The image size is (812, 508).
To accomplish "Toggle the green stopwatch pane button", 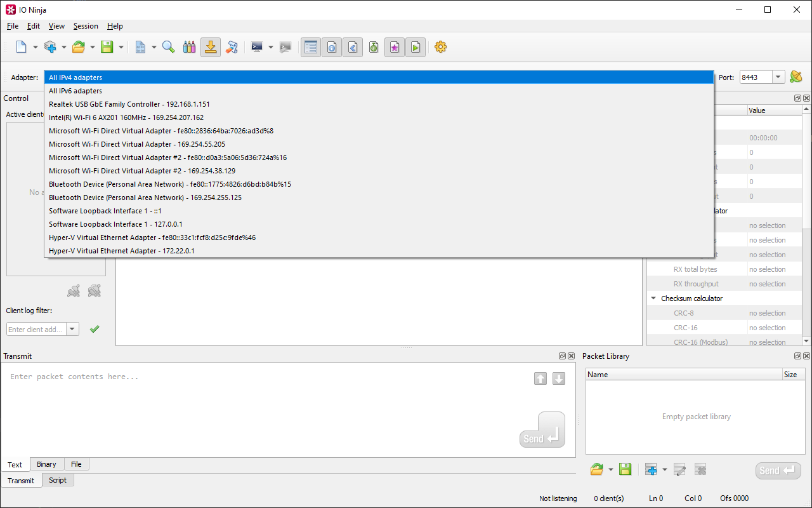I will point(374,47).
